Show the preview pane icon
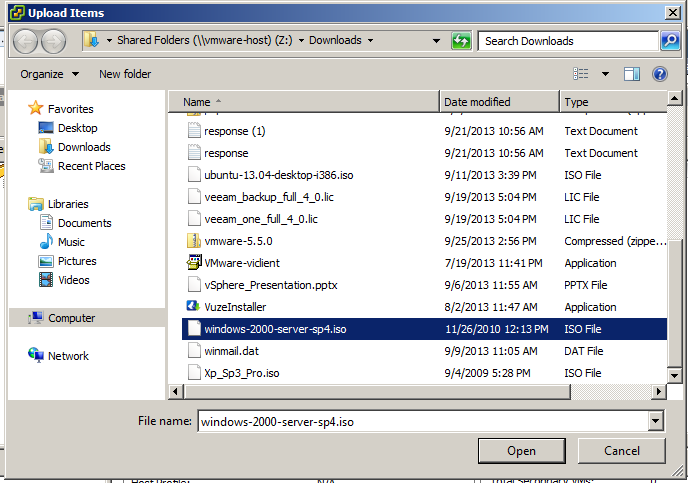 click(x=632, y=74)
